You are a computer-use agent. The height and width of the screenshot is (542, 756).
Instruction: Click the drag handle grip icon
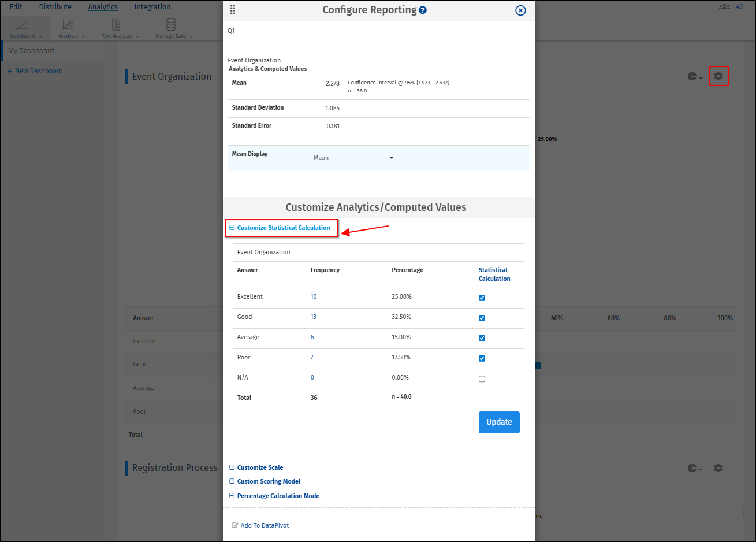233,10
